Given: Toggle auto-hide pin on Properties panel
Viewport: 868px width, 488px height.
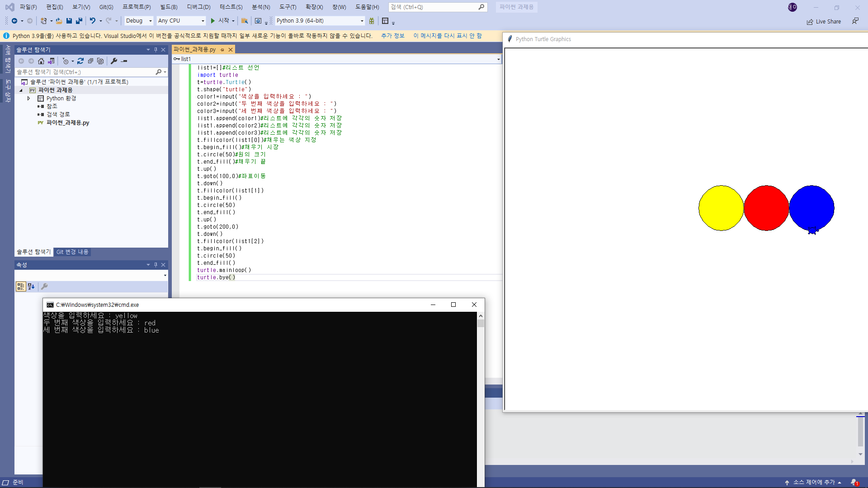Looking at the screenshot, I should coord(156,265).
